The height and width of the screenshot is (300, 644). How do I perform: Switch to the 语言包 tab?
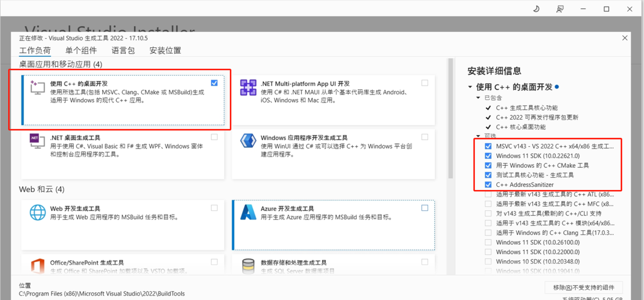click(123, 51)
